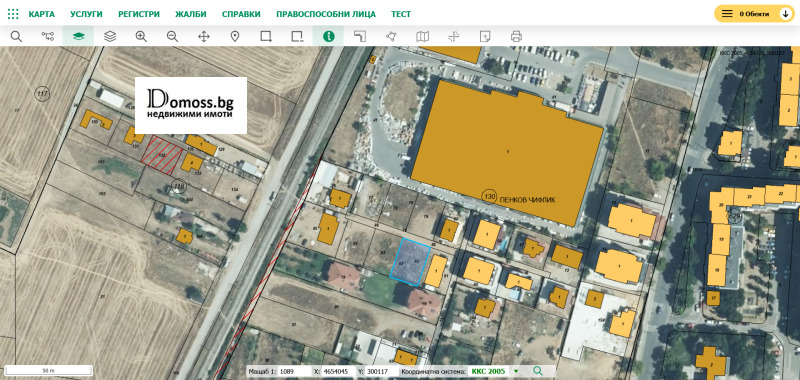800x380 pixels.
Task: Select the polygon drawing tool
Action: click(391, 36)
